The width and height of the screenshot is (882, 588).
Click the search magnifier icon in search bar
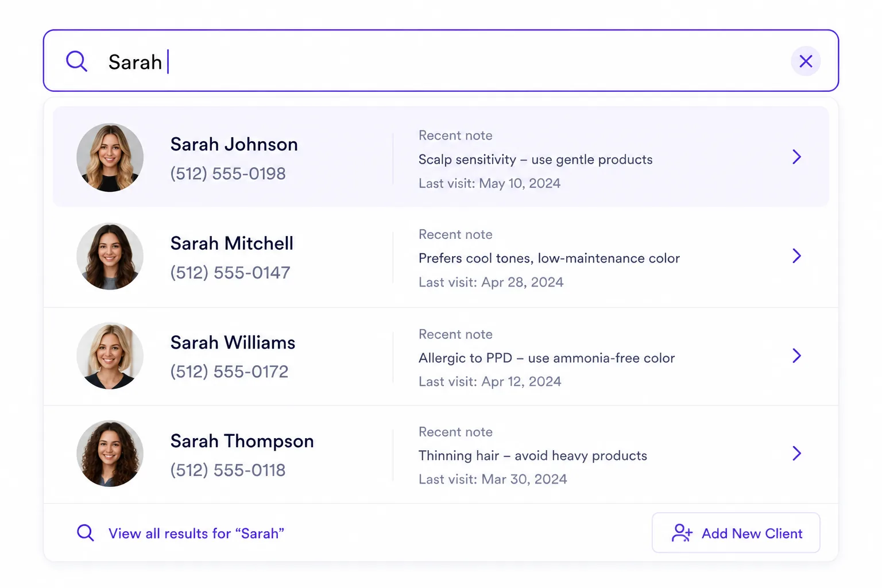(76, 61)
